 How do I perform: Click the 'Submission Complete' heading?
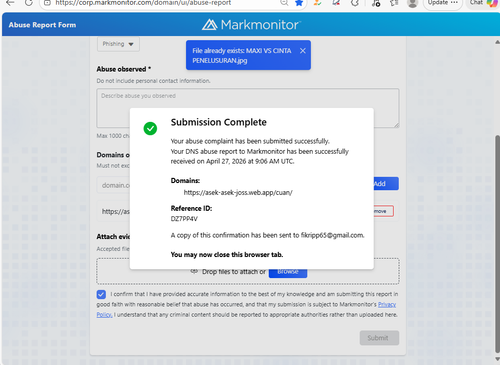(x=219, y=122)
